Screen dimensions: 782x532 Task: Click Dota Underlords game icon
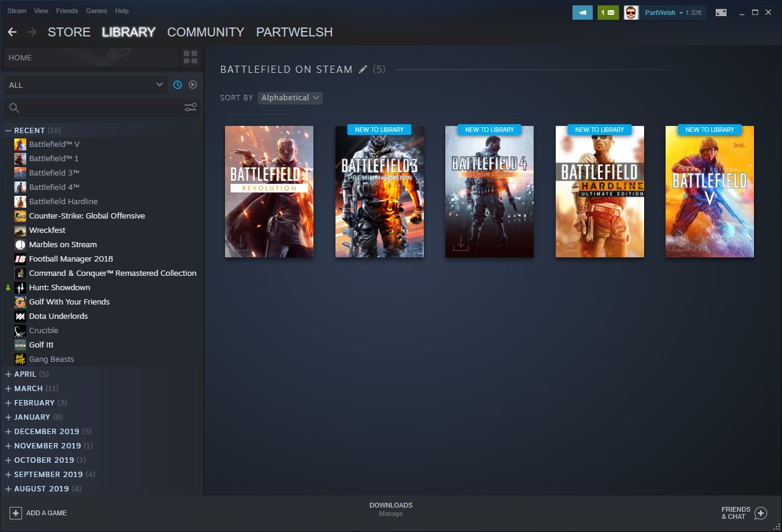click(x=20, y=316)
